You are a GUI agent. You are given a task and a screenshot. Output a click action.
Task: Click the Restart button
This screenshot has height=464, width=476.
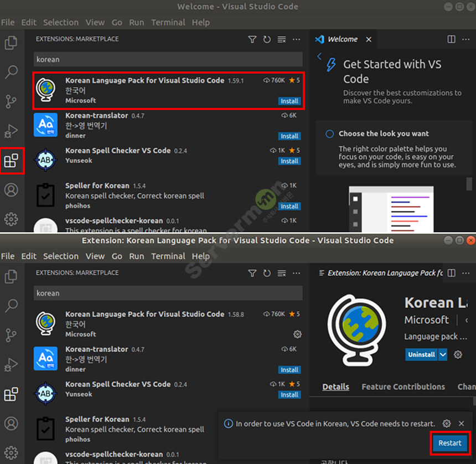[449, 443]
